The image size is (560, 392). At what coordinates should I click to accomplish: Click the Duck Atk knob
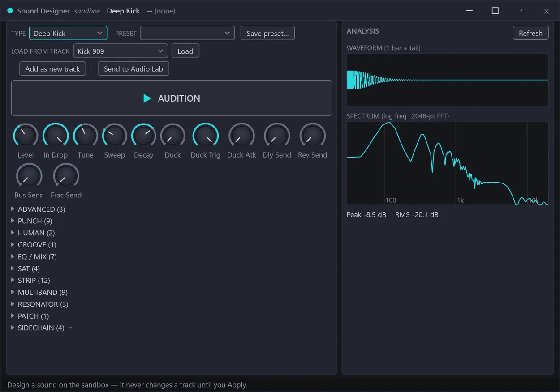(241, 136)
